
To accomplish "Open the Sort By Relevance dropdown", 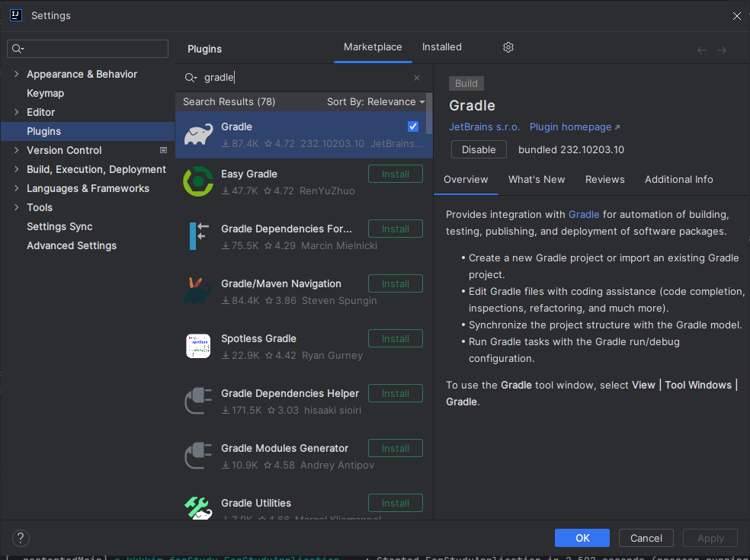I will click(376, 102).
